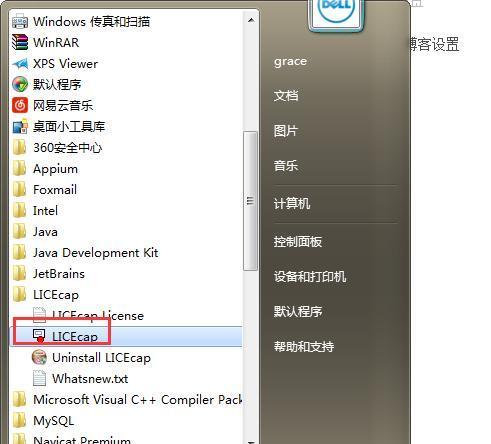Open 网易云音乐 music app icon
This screenshot has width=491, height=444.
(x=20, y=105)
